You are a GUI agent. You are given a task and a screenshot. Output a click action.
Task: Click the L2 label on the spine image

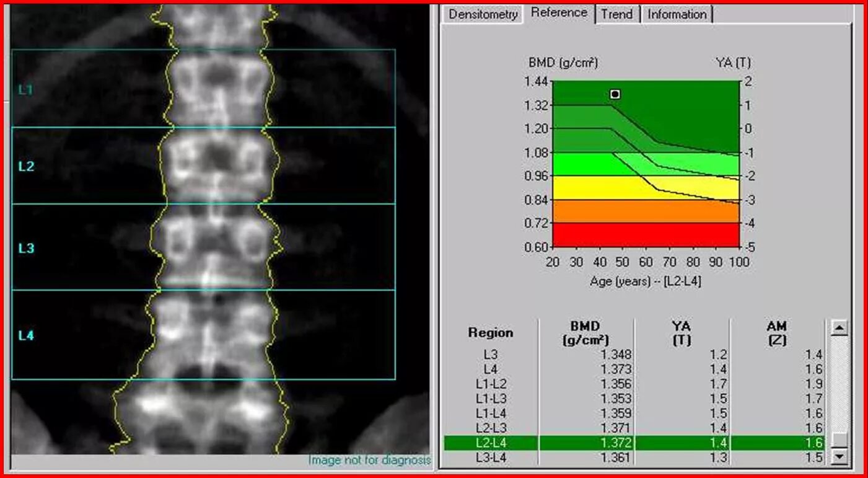point(26,166)
